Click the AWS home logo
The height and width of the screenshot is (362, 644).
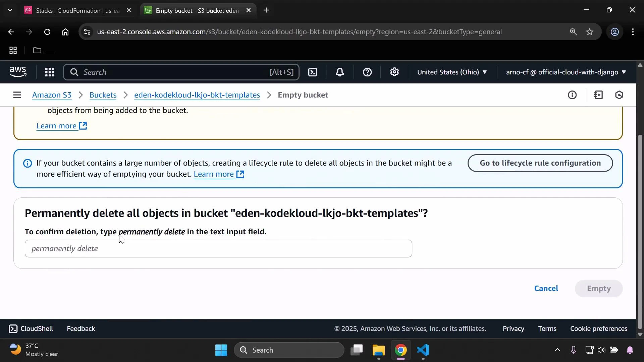[x=17, y=72]
